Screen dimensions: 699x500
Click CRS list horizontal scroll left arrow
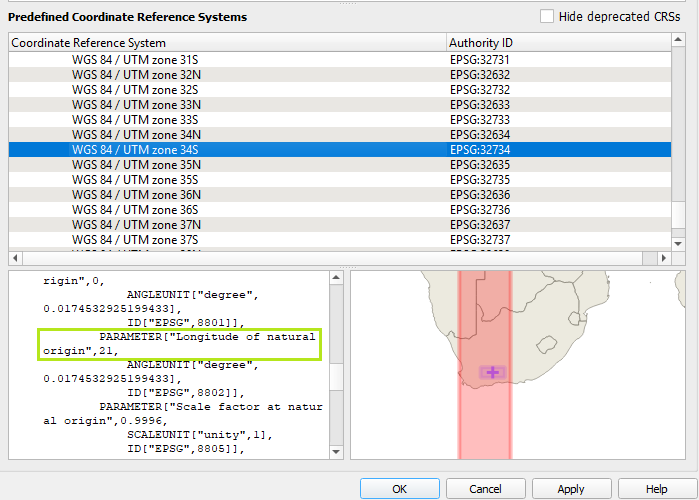point(16,258)
